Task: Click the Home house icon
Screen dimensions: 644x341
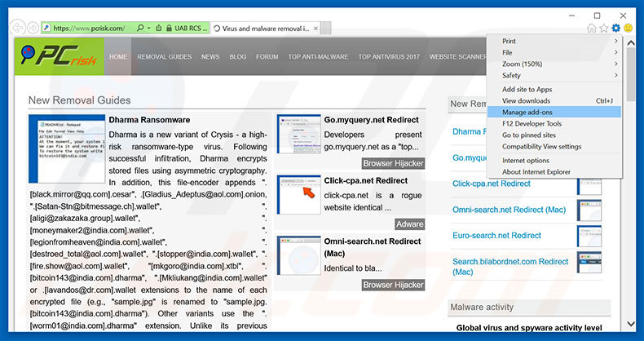Action: (x=592, y=28)
